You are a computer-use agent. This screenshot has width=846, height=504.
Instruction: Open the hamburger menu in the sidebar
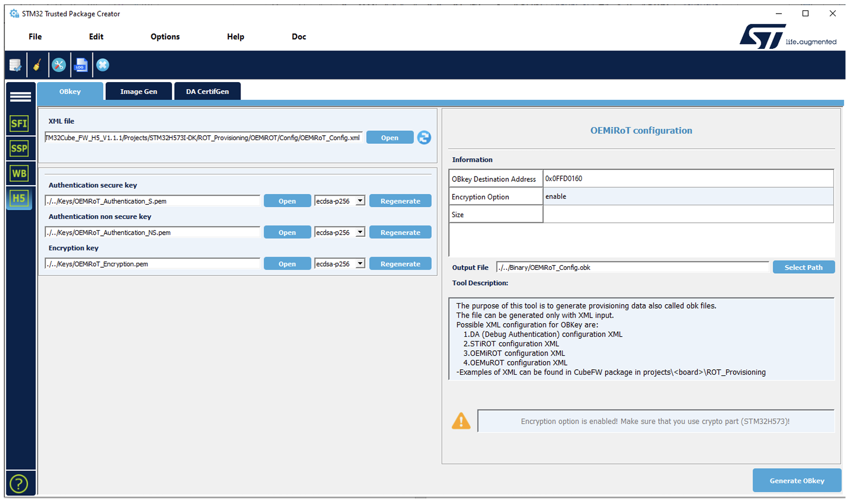click(x=20, y=97)
